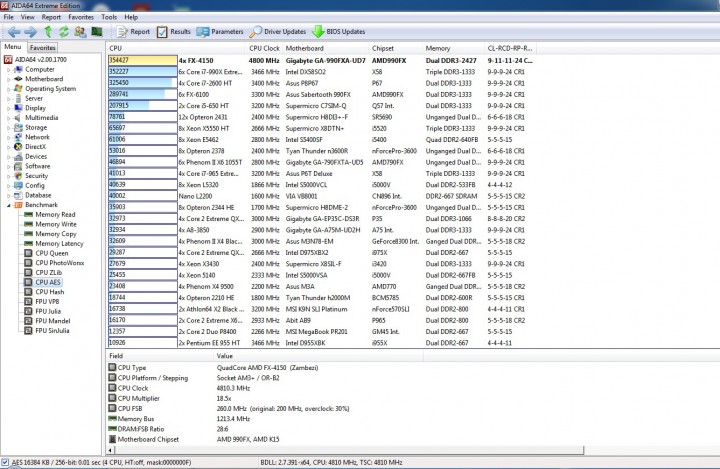Open the File menu

(8, 17)
